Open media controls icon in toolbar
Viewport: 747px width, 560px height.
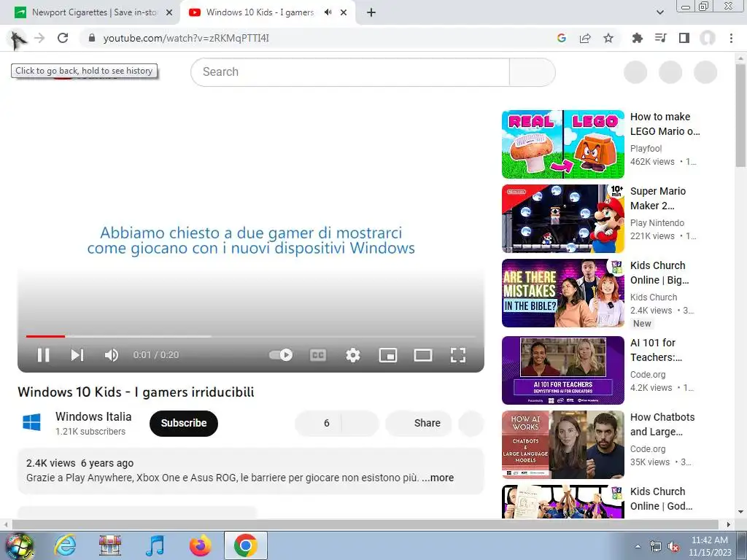[x=660, y=38]
